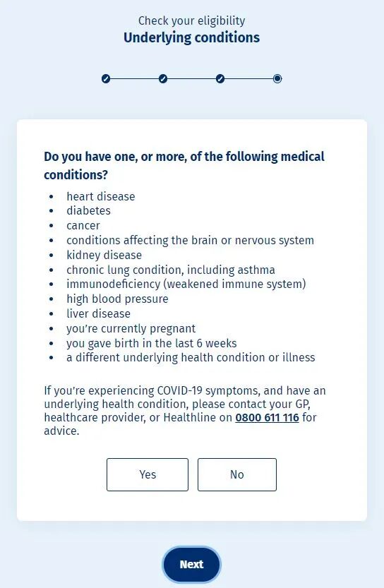Click the 'high blood pressure' list item

pos(117,299)
